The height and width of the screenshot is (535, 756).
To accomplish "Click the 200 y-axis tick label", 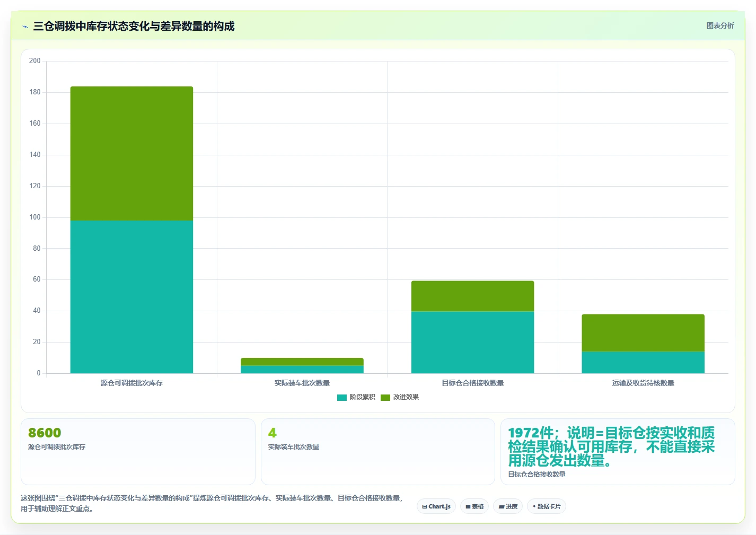I will (x=35, y=61).
